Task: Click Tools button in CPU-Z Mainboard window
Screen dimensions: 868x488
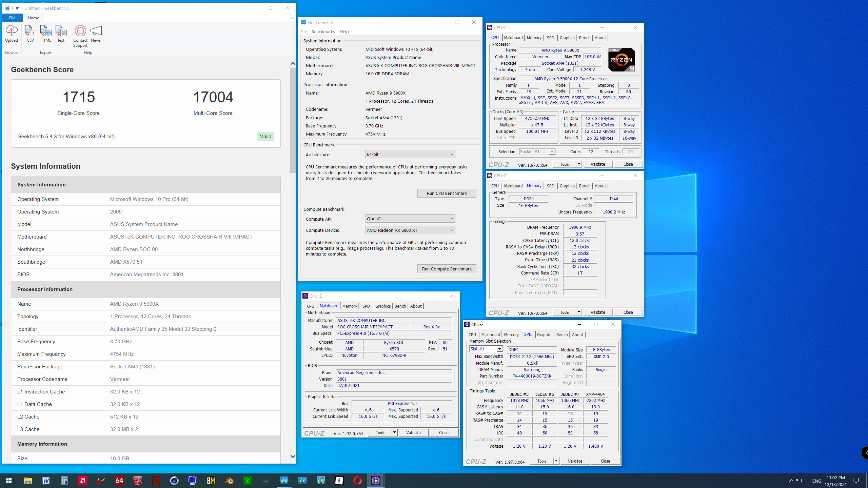Action: click(380, 432)
